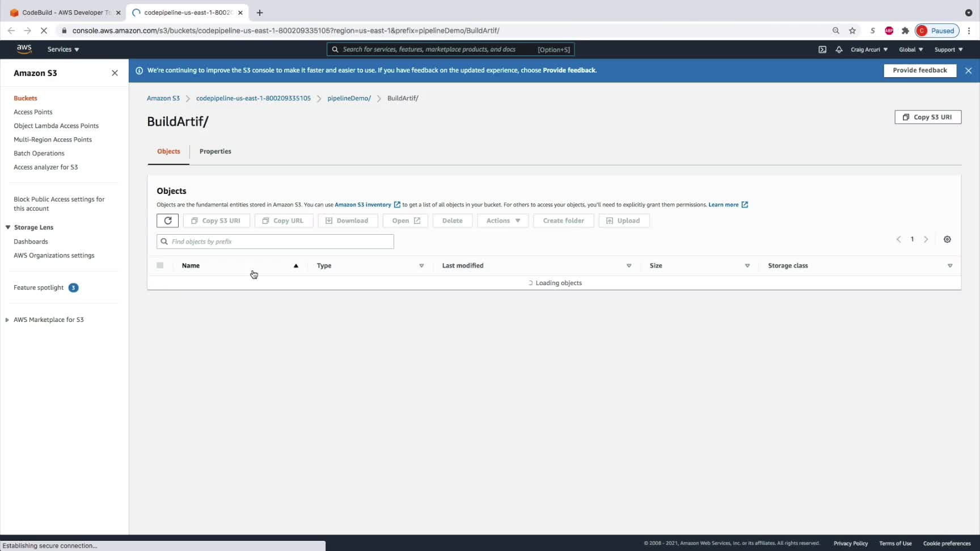Open Access Points in the sidebar
Screen dimensions: 980x551
coord(33,112)
